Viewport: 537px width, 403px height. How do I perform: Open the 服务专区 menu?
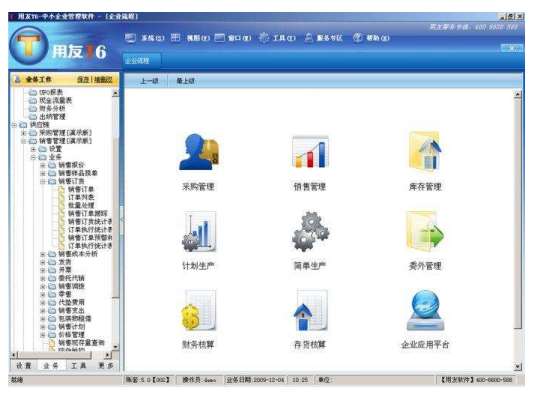tap(329, 38)
